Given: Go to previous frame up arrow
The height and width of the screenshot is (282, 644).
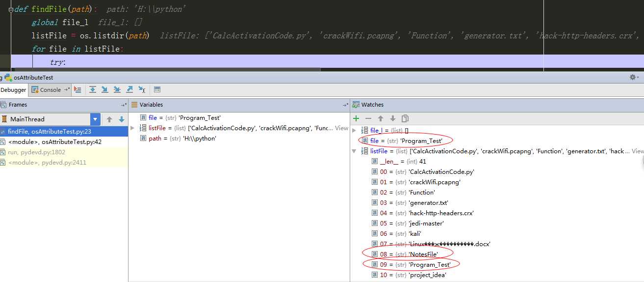Looking at the screenshot, I should click(109, 119).
